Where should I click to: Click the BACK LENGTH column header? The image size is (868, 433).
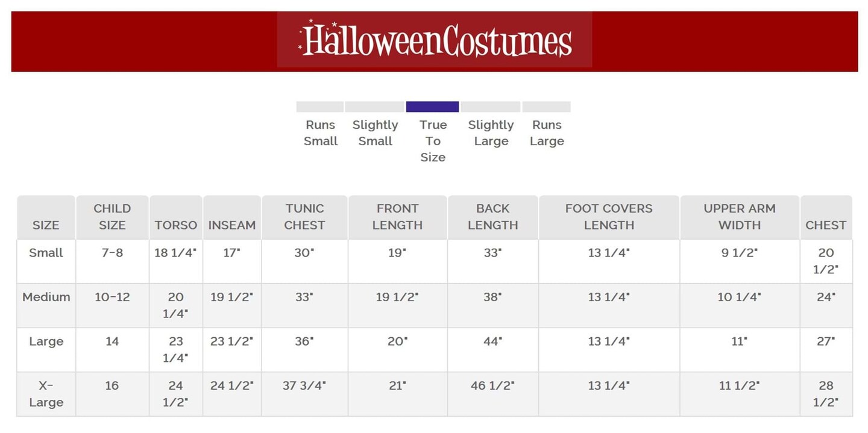(x=492, y=217)
